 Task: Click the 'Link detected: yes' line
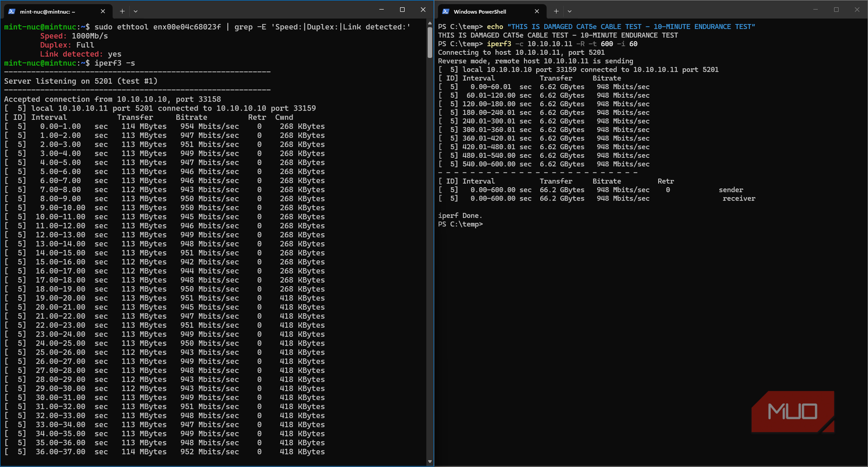(x=81, y=54)
